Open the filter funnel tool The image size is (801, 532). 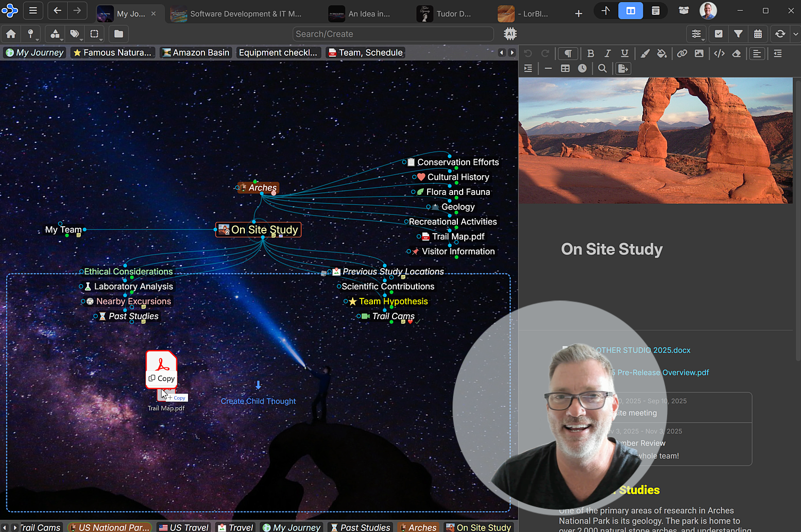point(738,34)
